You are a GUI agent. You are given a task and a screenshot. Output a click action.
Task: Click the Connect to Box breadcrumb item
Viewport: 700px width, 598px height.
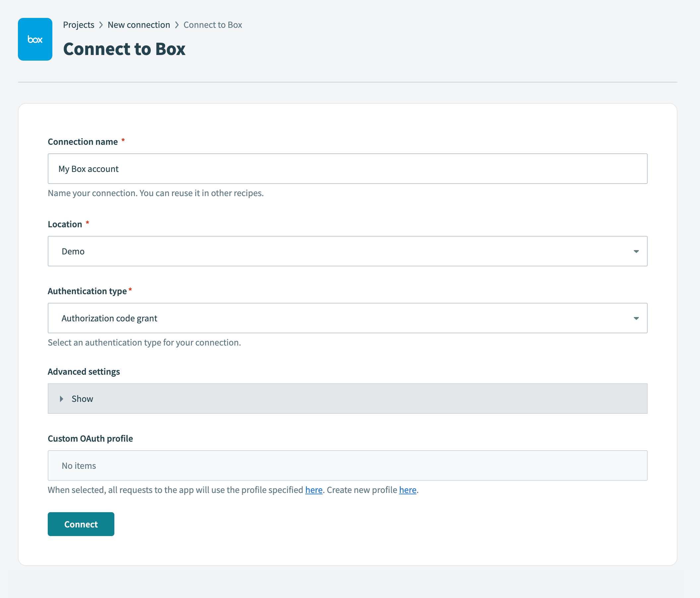212,25
